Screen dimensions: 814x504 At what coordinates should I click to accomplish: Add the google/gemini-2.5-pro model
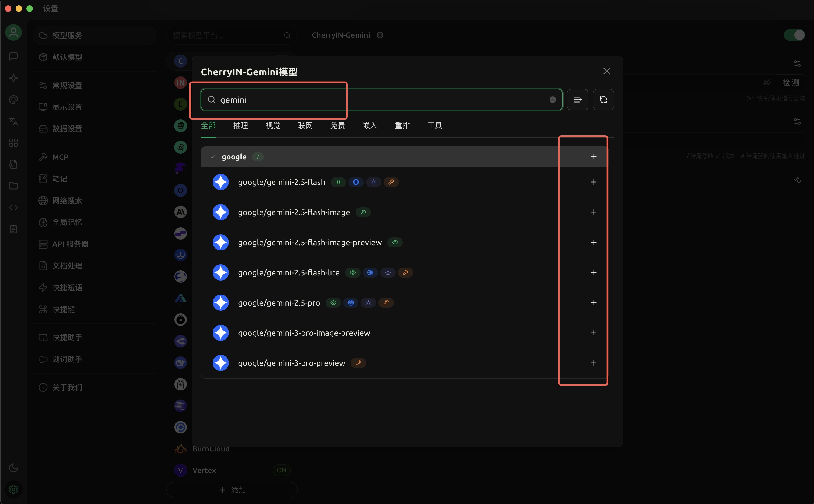594,303
